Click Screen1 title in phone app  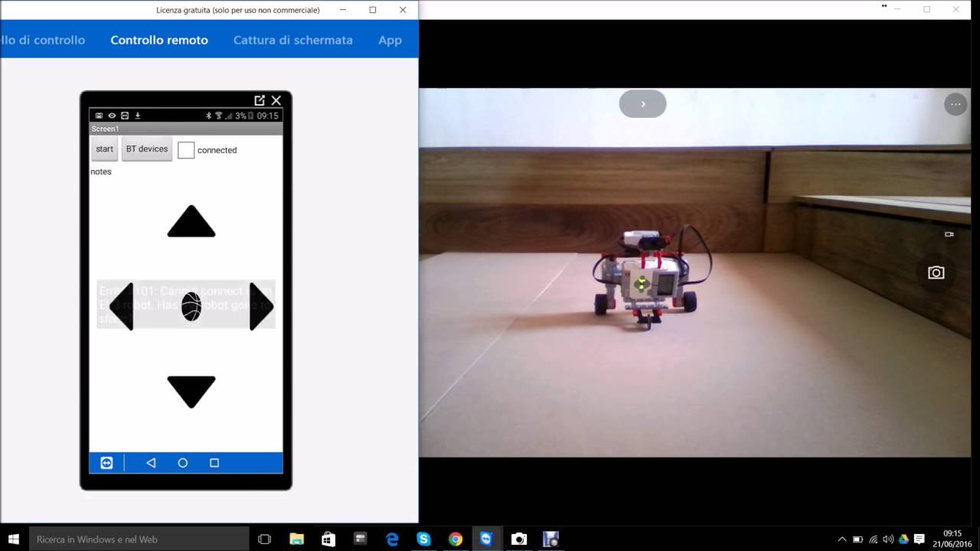(105, 129)
